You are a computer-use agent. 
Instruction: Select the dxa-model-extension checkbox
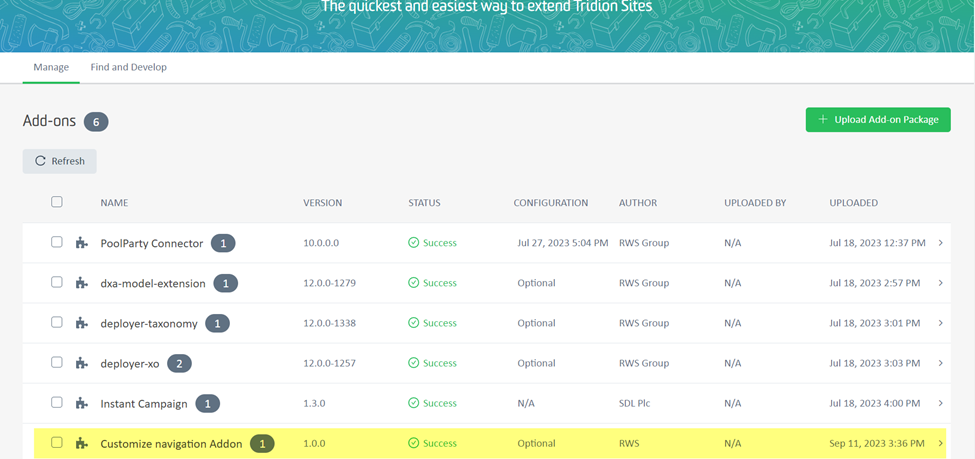coord(57,282)
